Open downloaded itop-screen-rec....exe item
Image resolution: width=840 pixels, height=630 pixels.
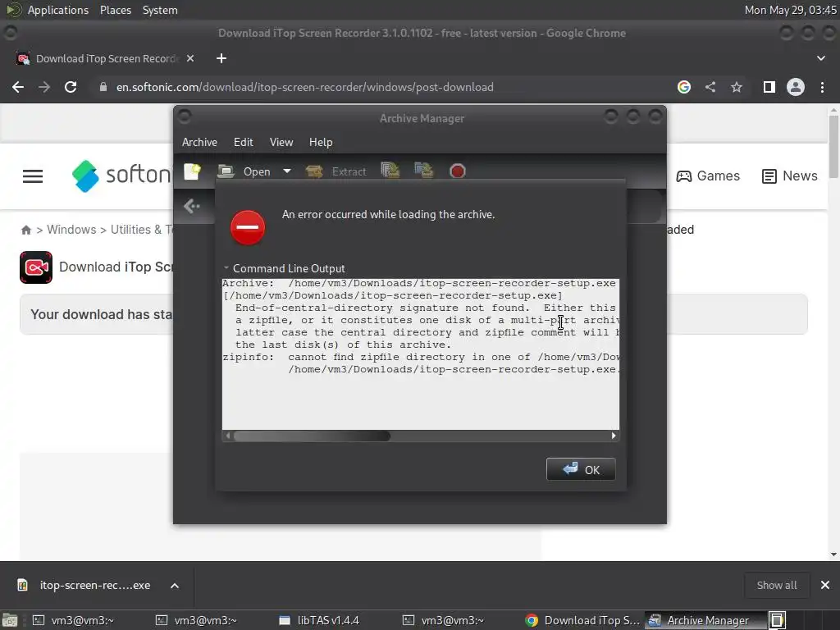pyautogui.click(x=84, y=585)
